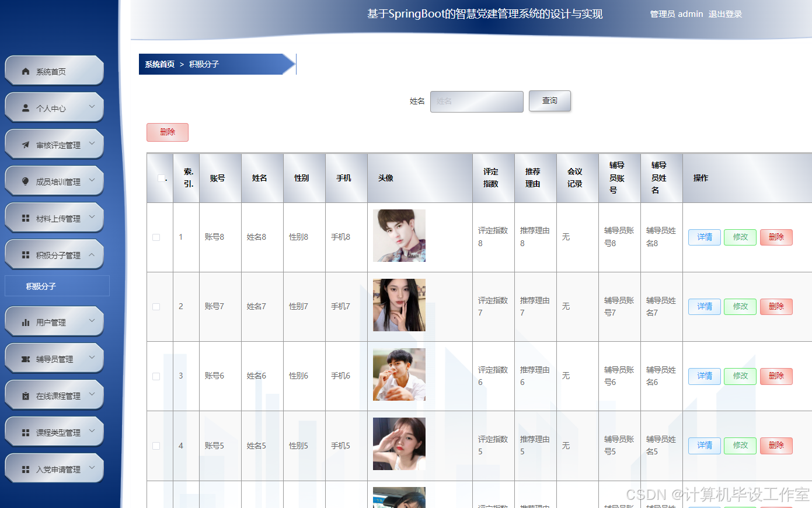The height and width of the screenshot is (508, 812).
Task: Check the row checkbox for 账号8
Action: point(156,237)
